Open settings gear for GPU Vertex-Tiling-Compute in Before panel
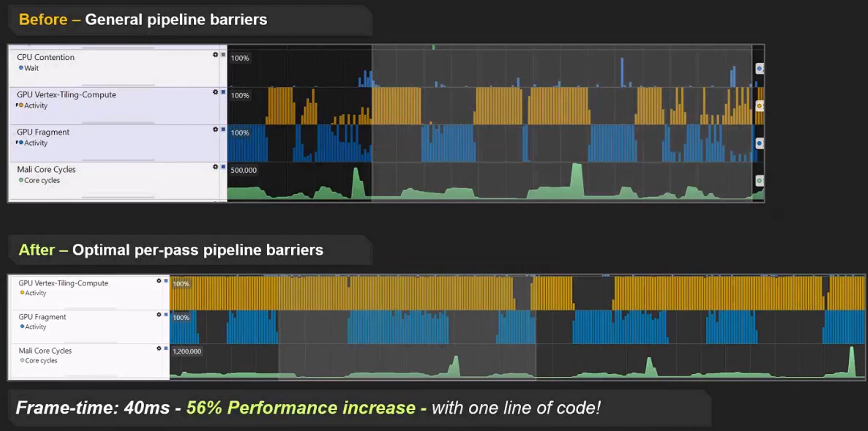This screenshot has width=868, height=431. coord(215,92)
